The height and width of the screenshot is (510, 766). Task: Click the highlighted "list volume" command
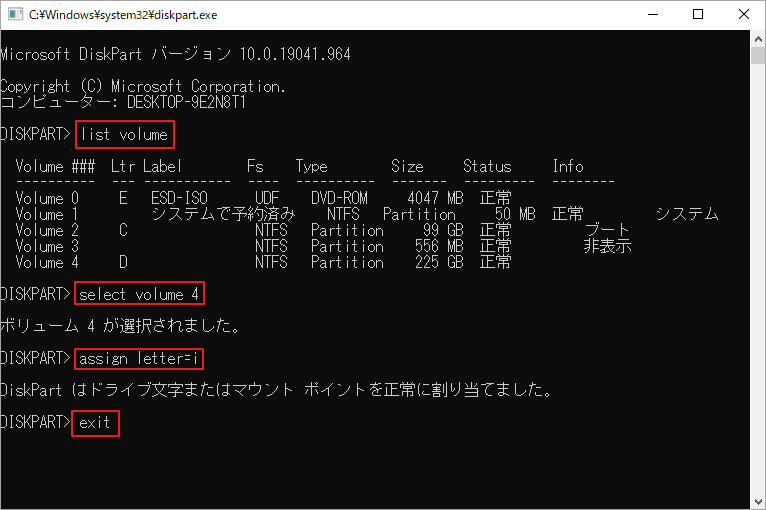coord(124,134)
